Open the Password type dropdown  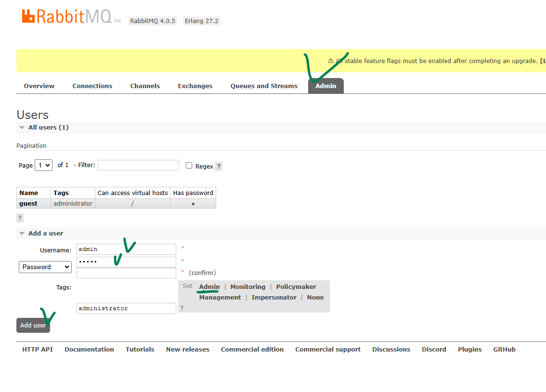coord(45,267)
